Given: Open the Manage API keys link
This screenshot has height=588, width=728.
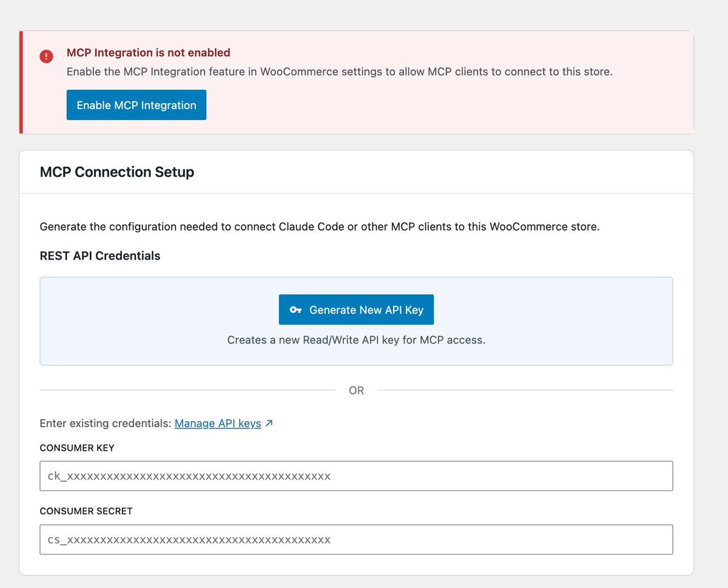Looking at the screenshot, I should coord(218,423).
